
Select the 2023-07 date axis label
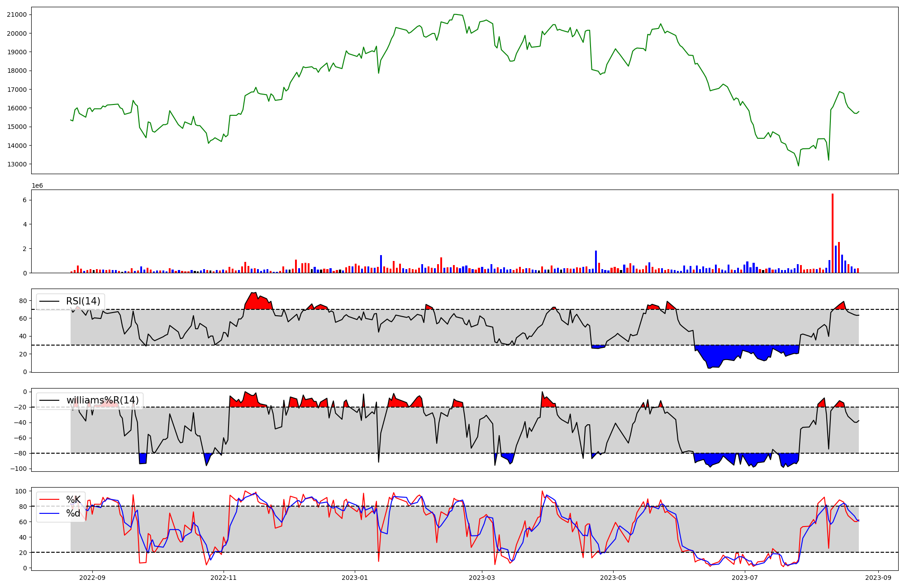tap(744, 578)
